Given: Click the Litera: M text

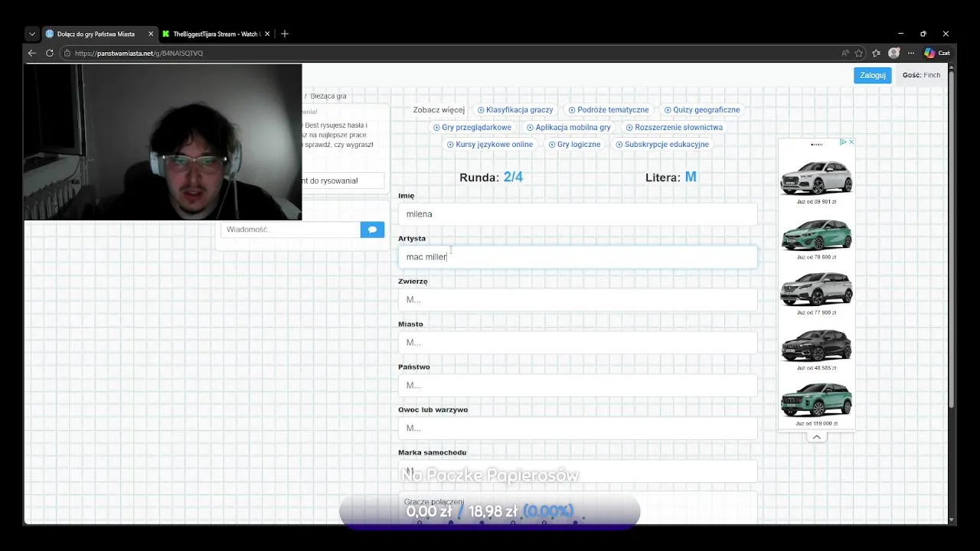Looking at the screenshot, I should click(x=671, y=177).
